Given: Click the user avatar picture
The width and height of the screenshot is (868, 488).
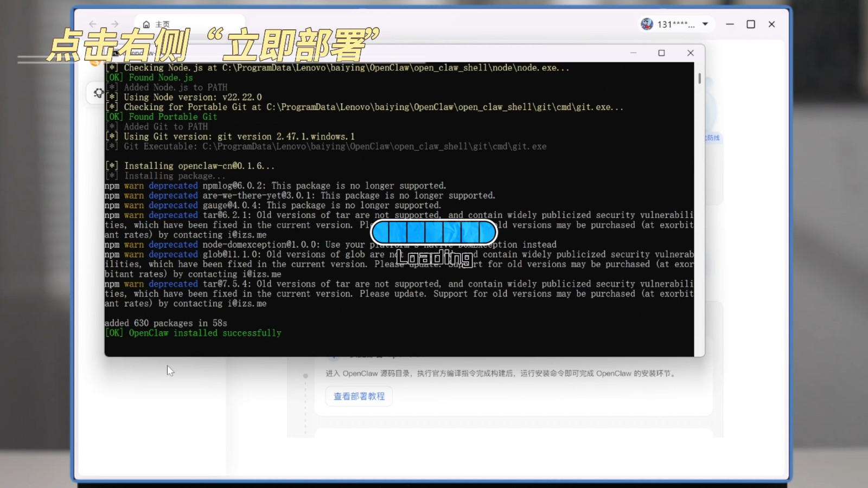Looking at the screenshot, I should tap(647, 24).
